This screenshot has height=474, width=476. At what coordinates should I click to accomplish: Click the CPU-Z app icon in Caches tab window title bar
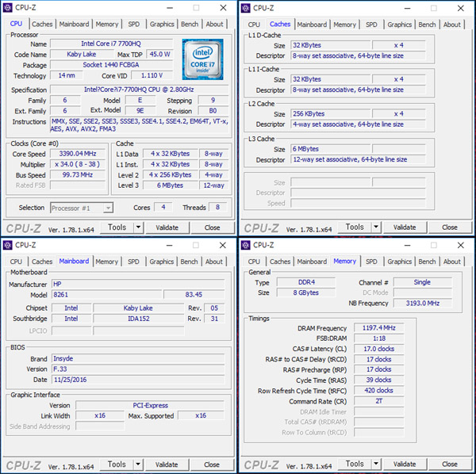click(245, 8)
